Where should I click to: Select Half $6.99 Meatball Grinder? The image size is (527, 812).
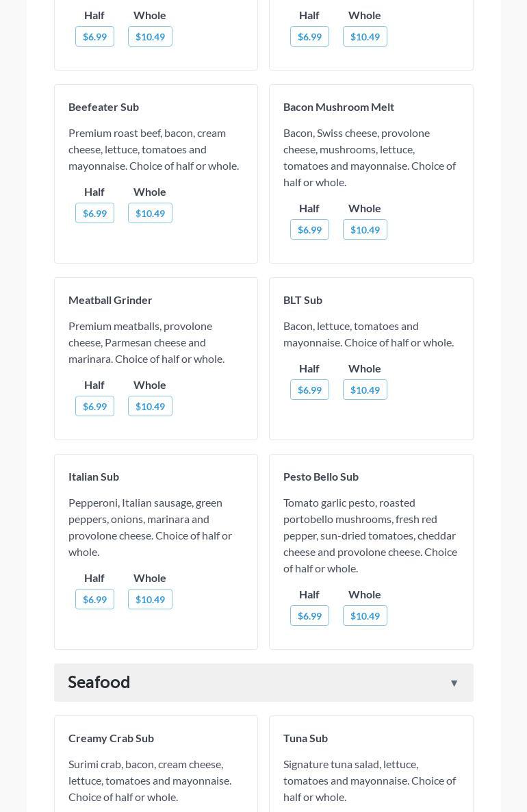tap(94, 406)
